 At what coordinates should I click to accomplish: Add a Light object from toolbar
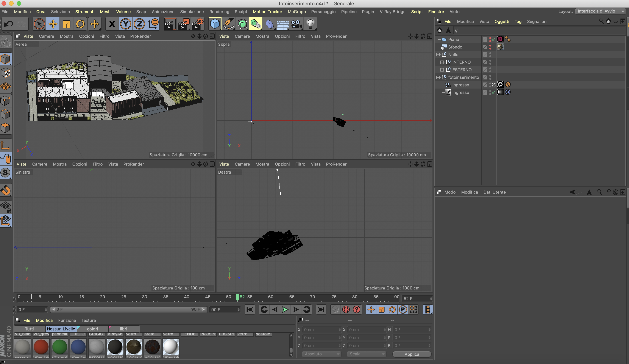click(x=310, y=24)
